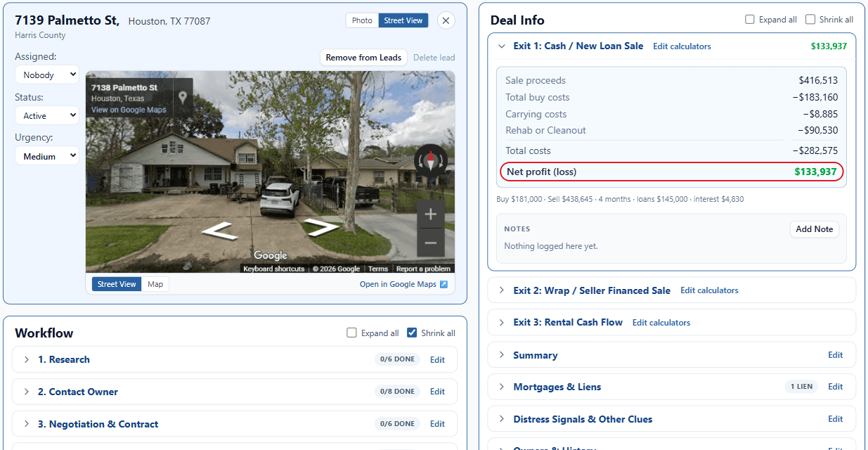
Task: Click external link icon beside Open in Google Maps
Action: pos(443,284)
